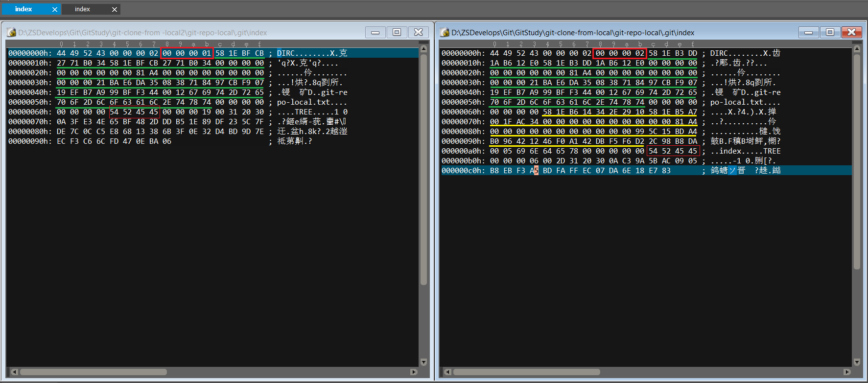Close the second index tab
This screenshot has width=868, height=383.
(115, 9)
